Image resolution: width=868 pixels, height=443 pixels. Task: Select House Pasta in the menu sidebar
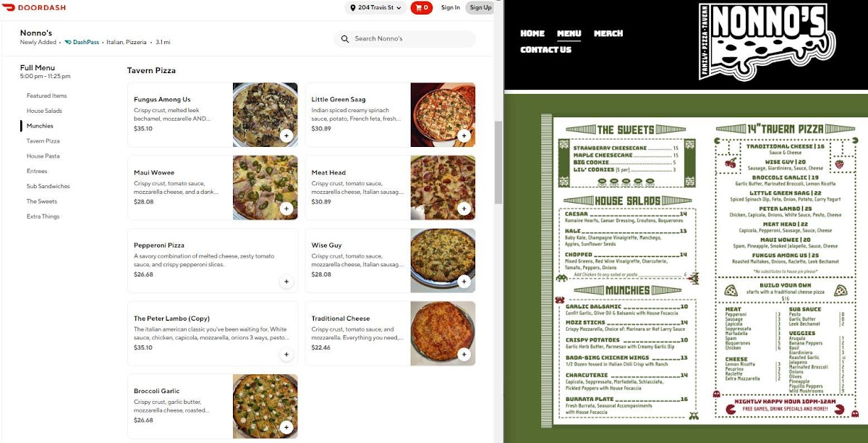(x=43, y=156)
